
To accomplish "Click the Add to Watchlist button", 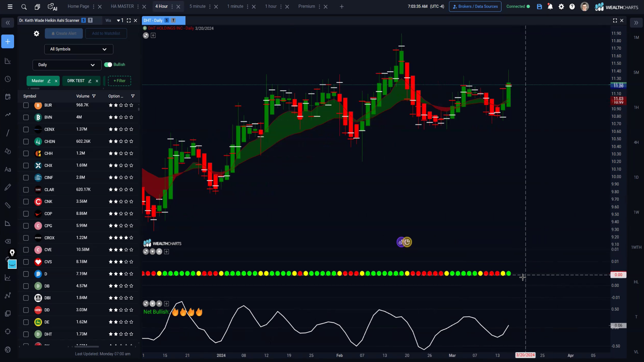I will (106, 34).
